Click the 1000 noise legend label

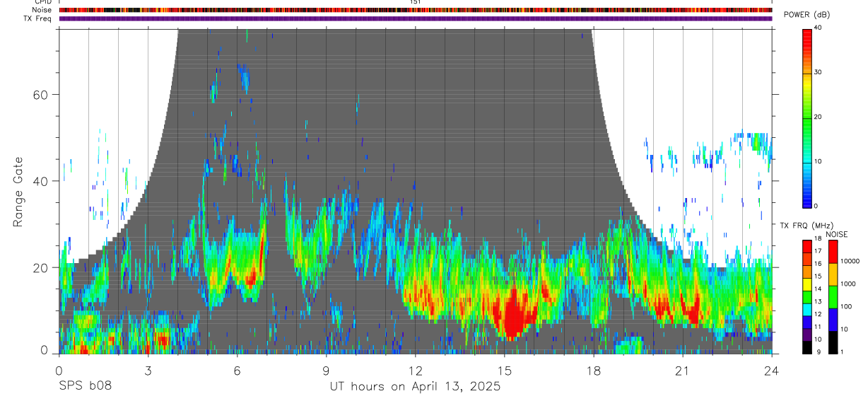[848, 284]
